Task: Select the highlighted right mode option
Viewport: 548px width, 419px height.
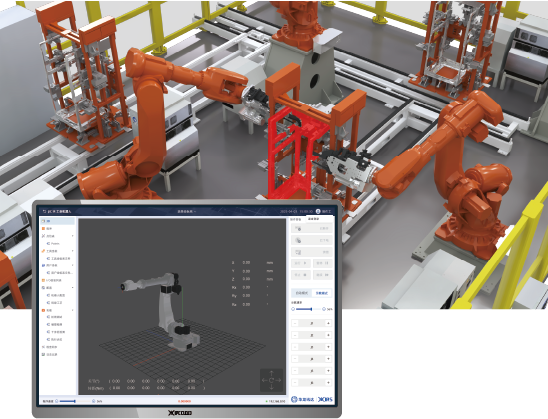Action: [x=322, y=293]
